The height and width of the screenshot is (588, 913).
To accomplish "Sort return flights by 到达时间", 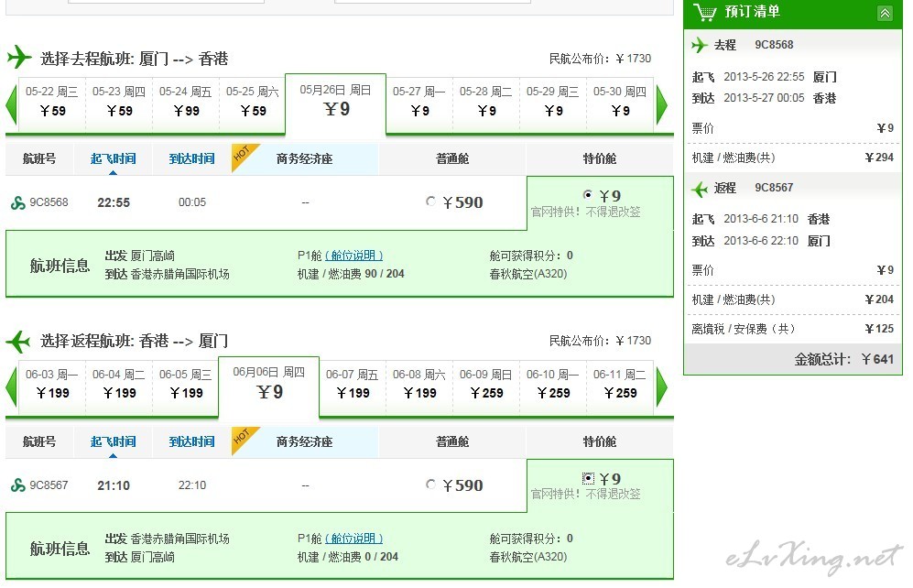I will coord(191,441).
